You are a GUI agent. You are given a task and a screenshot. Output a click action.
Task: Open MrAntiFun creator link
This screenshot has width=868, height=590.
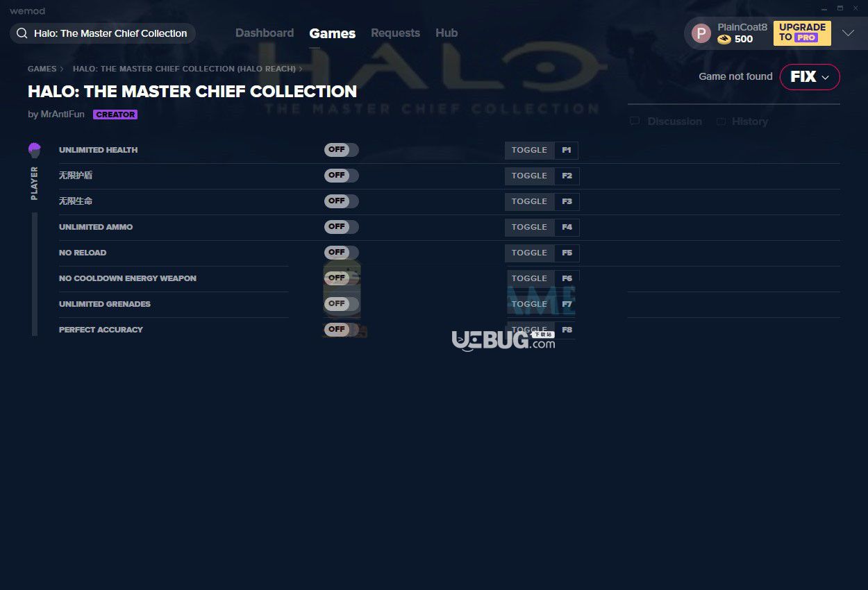(62, 115)
